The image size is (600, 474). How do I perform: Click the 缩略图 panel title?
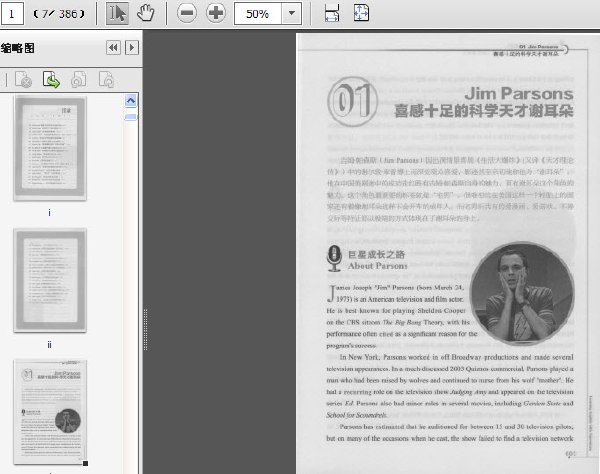(x=18, y=48)
